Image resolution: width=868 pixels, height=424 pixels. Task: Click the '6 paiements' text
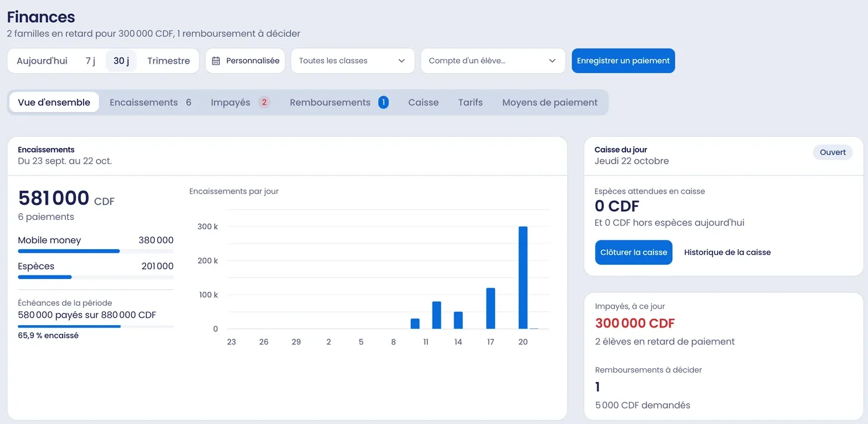coord(46,217)
